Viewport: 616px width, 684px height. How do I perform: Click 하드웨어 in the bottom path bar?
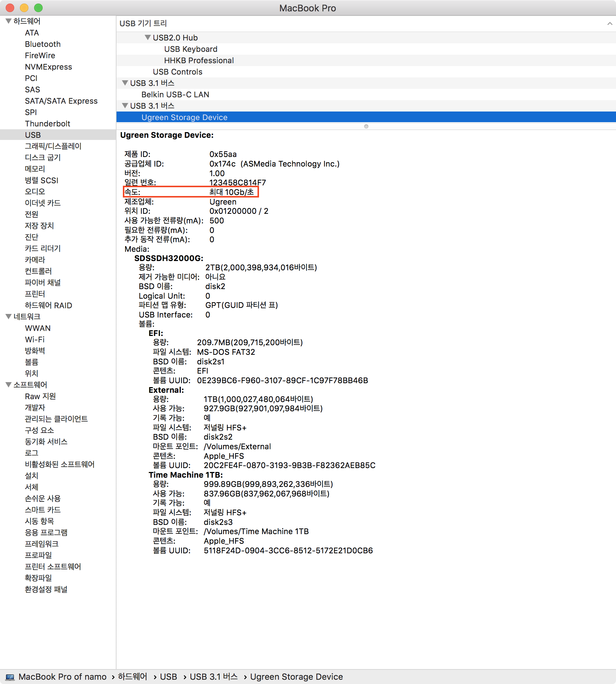132,677
